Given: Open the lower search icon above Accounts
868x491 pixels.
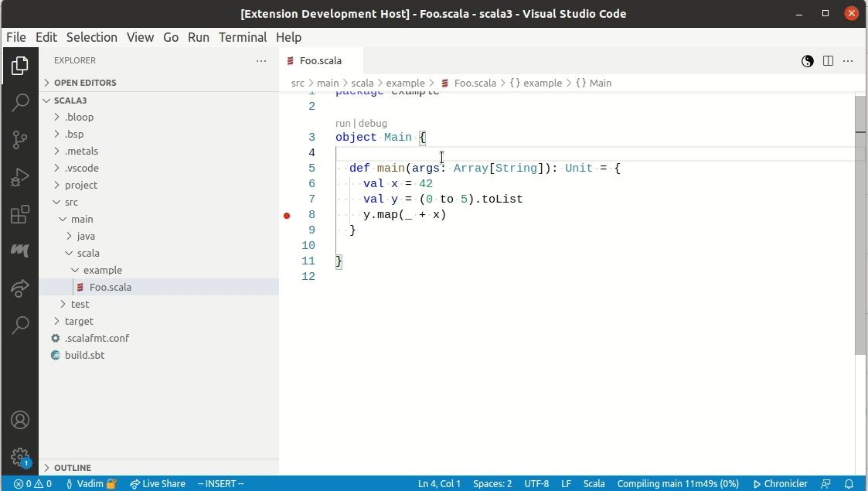Looking at the screenshot, I should [x=20, y=325].
